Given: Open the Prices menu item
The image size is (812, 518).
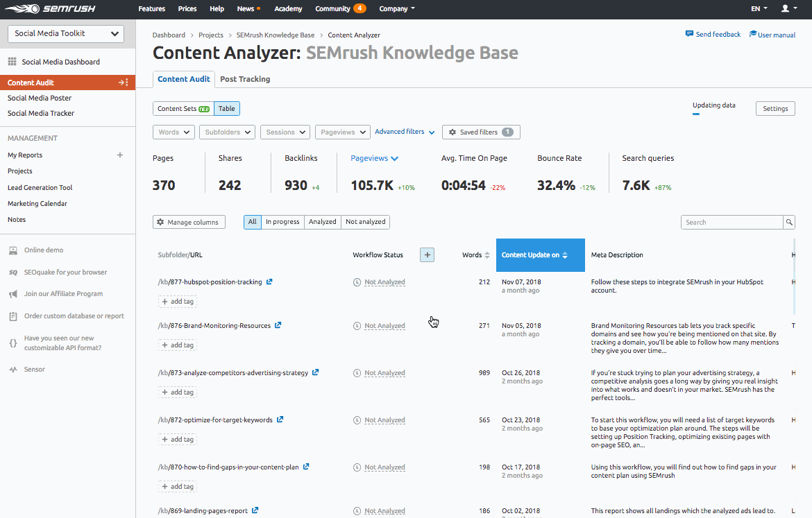Looking at the screenshot, I should coord(187,9).
